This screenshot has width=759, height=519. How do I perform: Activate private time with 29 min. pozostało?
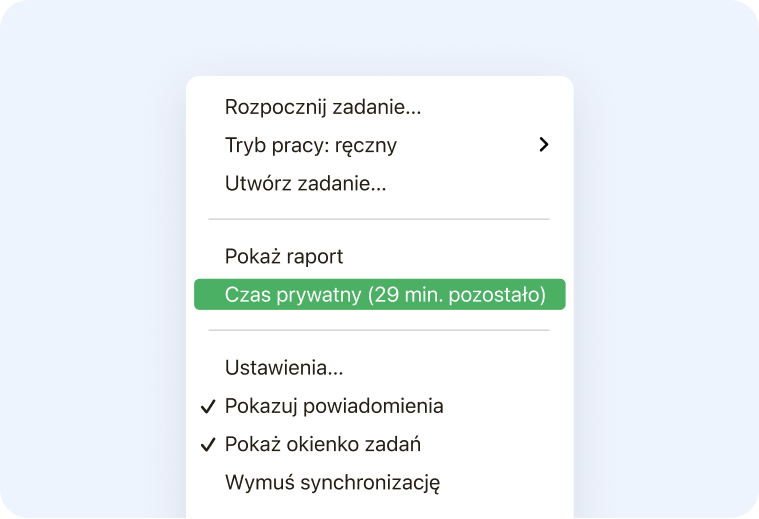point(385,295)
